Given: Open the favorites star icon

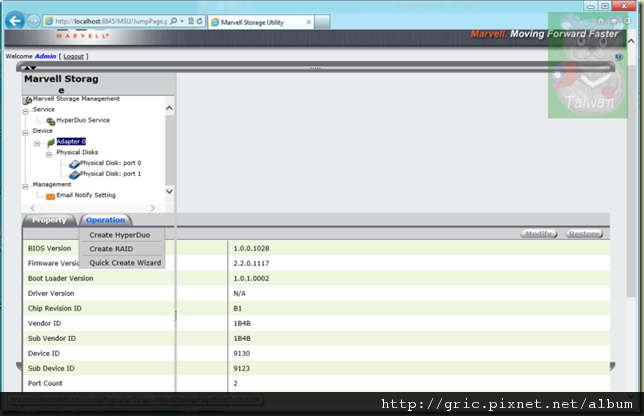Looking at the screenshot, I should point(614,21).
